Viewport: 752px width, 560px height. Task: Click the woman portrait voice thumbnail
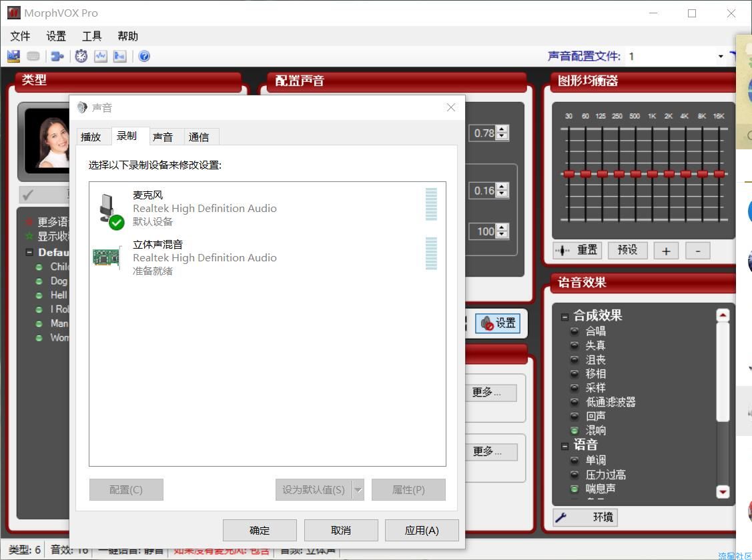click(47, 142)
